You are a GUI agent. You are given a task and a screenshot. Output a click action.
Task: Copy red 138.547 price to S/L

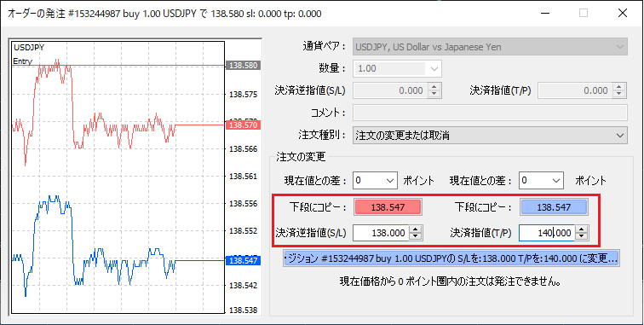tap(388, 207)
